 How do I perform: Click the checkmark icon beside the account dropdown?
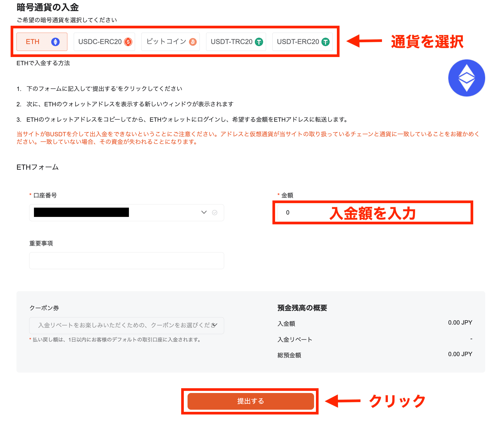click(215, 212)
